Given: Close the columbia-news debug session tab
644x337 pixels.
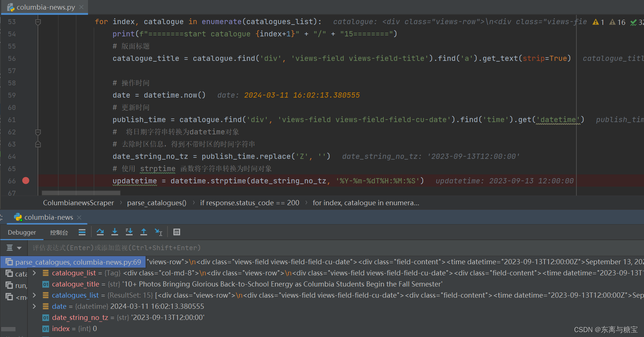Looking at the screenshot, I should (x=79, y=217).
